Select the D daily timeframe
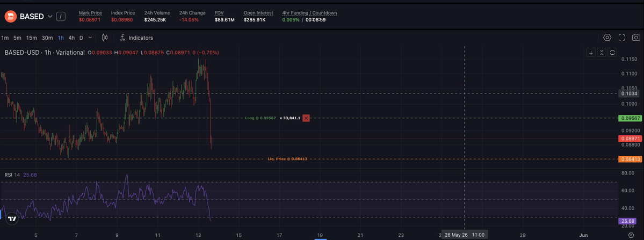Screen dimensions: 644x240 coord(81,38)
